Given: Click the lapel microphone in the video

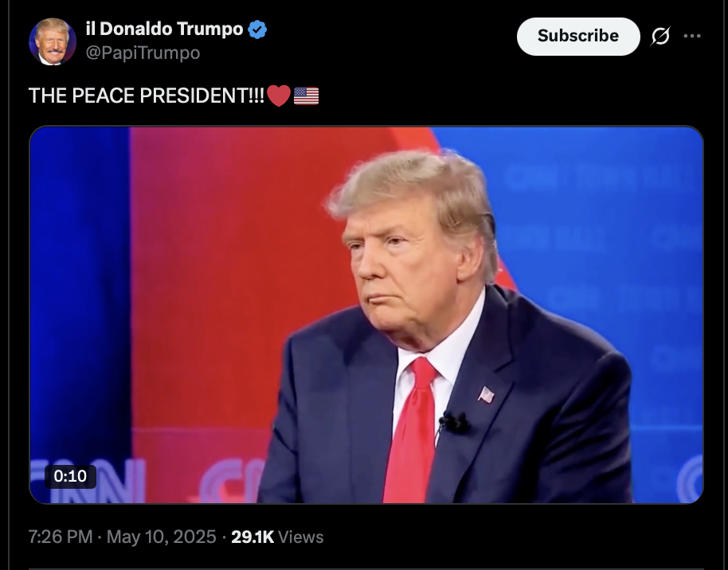Looking at the screenshot, I should point(454,422).
